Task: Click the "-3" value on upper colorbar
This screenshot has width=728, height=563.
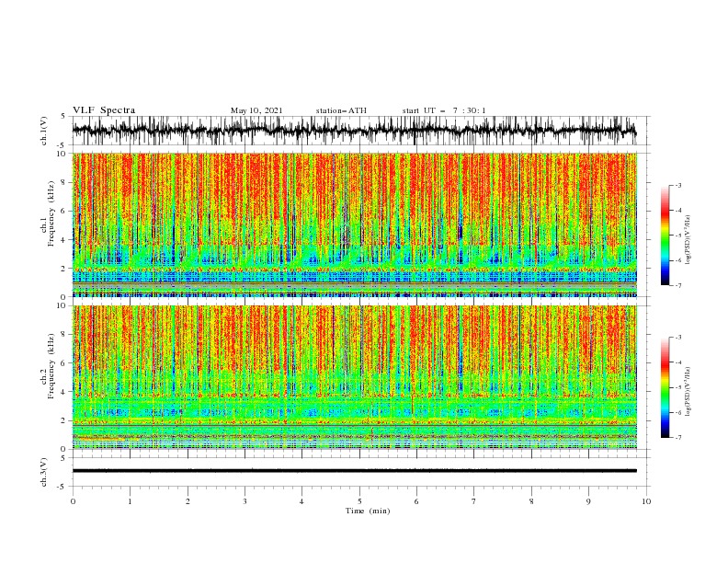Action: tap(677, 185)
